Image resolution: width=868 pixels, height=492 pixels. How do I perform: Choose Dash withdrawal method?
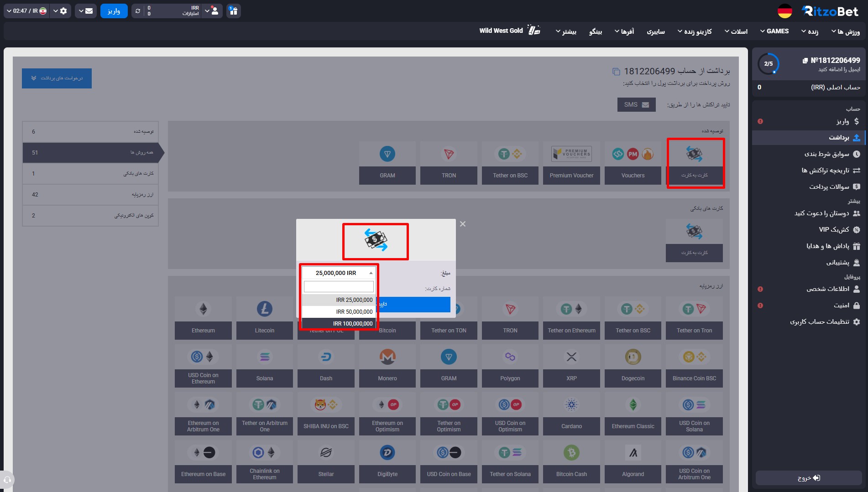pos(326,366)
